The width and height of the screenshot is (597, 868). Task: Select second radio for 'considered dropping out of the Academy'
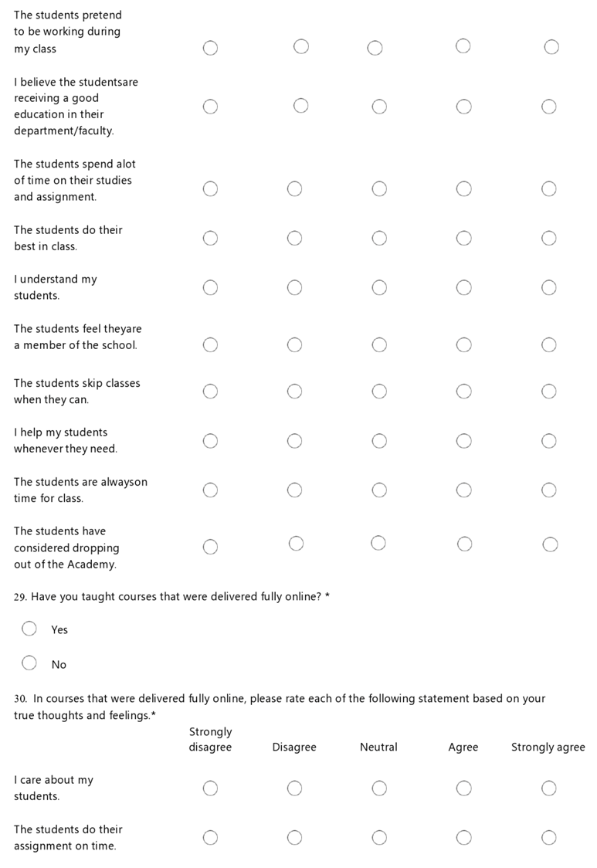point(296,544)
